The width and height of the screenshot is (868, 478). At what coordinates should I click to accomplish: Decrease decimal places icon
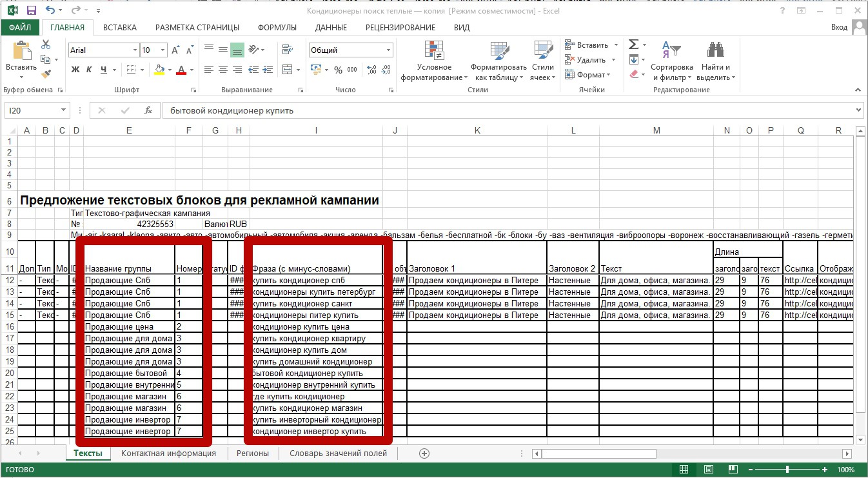coord(386,70)
